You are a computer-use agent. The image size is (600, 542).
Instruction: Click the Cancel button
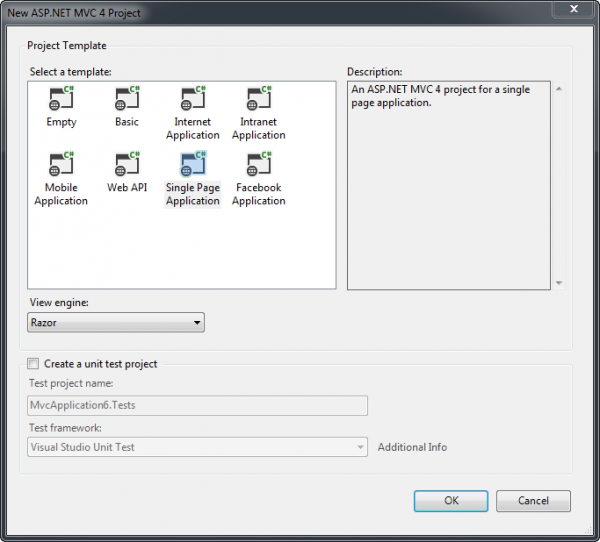533,501
